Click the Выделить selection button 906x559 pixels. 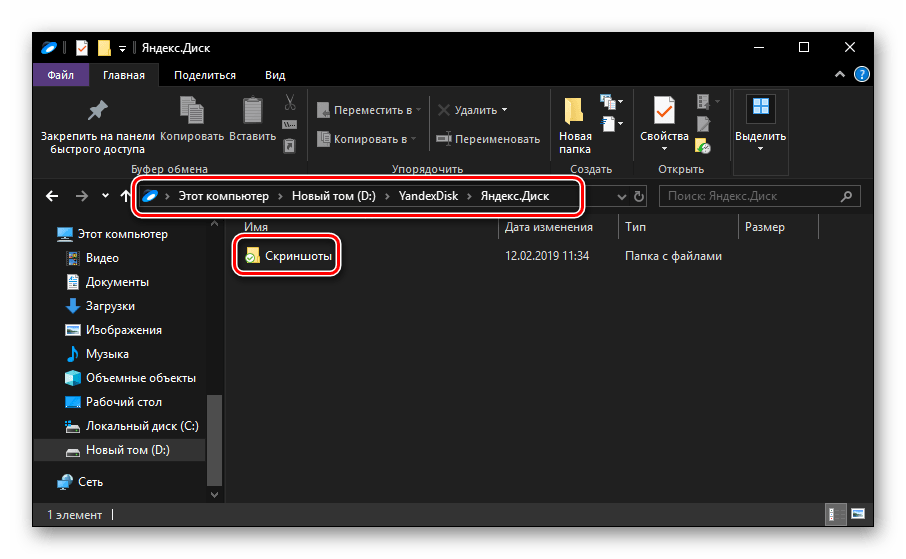point(760,124)
